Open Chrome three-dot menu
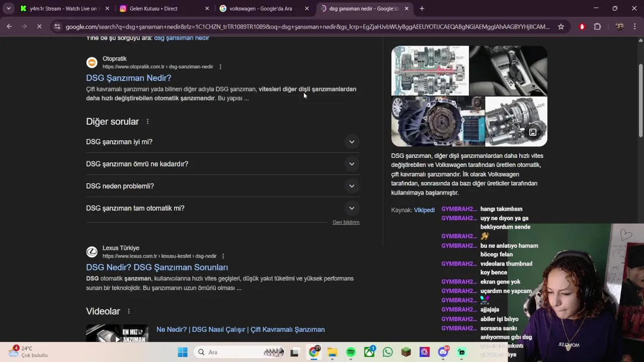Viewport: 644px width, 362px height. click(x=634, y=27)
